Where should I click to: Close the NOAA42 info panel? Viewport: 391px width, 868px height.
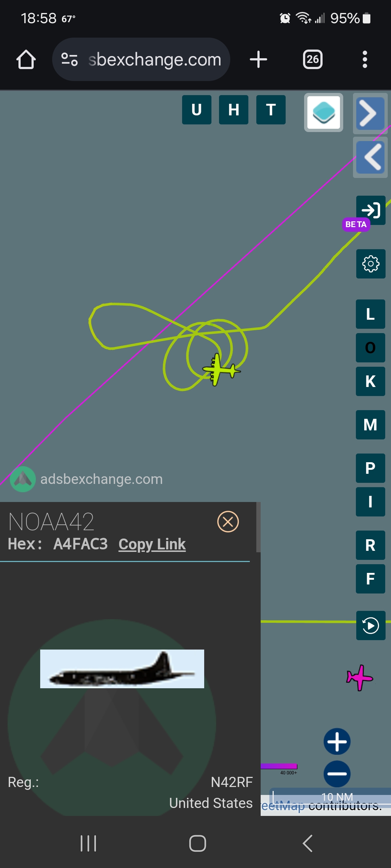[x=228, y=522]
